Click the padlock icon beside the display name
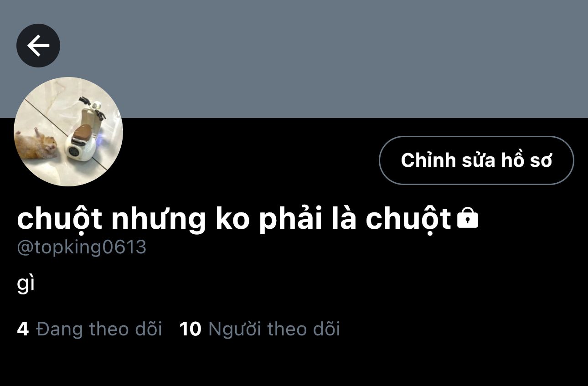 (467, 218)
